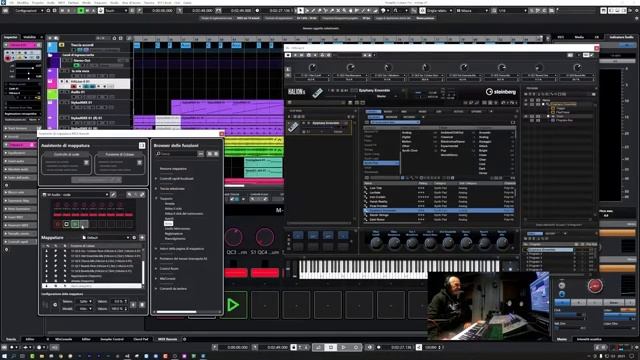Click the green play pad in MIDI Remote

click(233, 305)
